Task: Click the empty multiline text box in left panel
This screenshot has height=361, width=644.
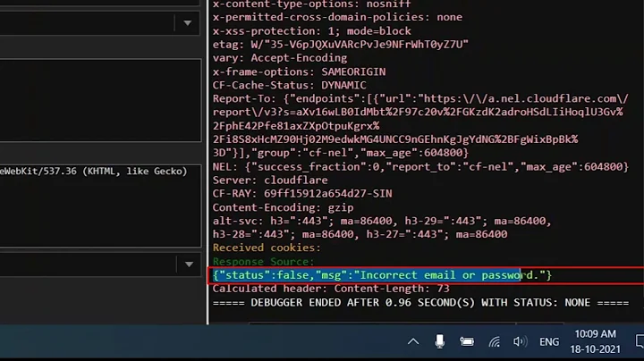Action: point(100,100)
